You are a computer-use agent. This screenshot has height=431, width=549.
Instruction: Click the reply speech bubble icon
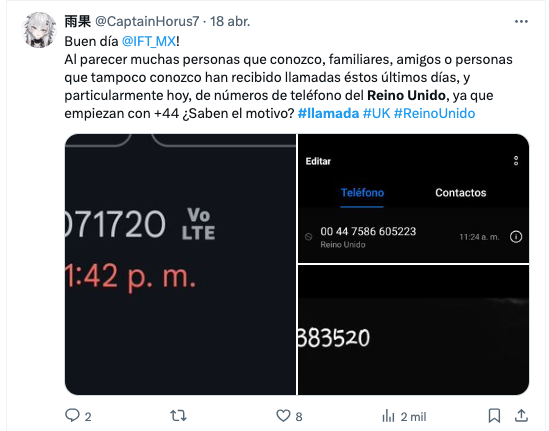pos(72,416)
